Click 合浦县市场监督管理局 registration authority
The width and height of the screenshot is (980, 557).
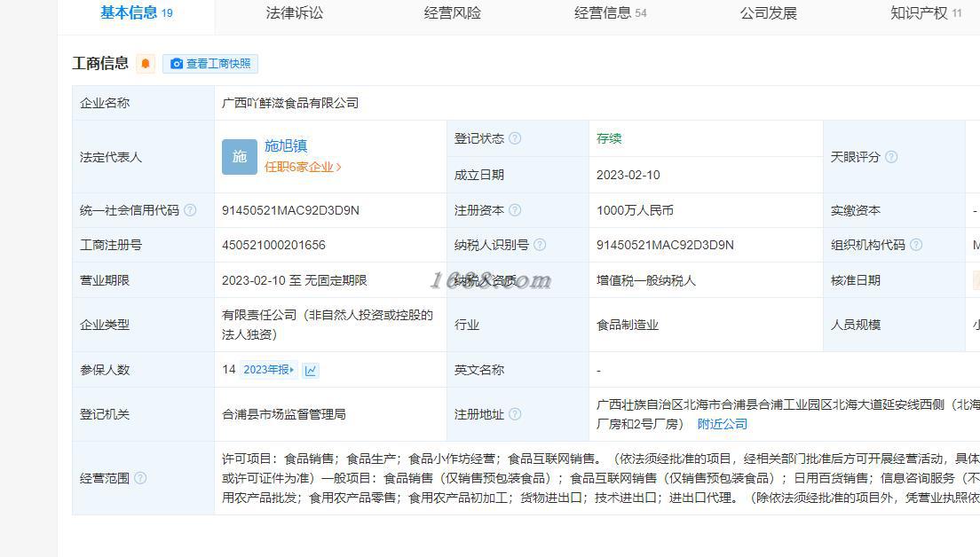click(x=284, y=414)
